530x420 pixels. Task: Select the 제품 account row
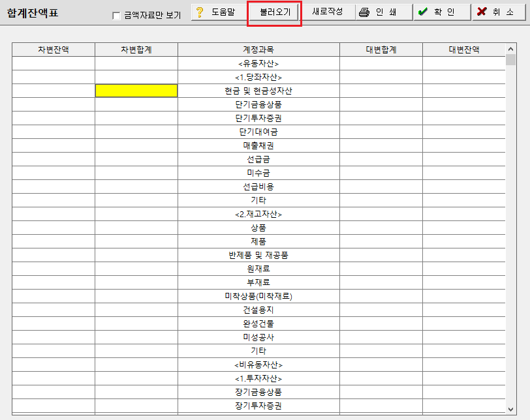click(x=258, y=241)
